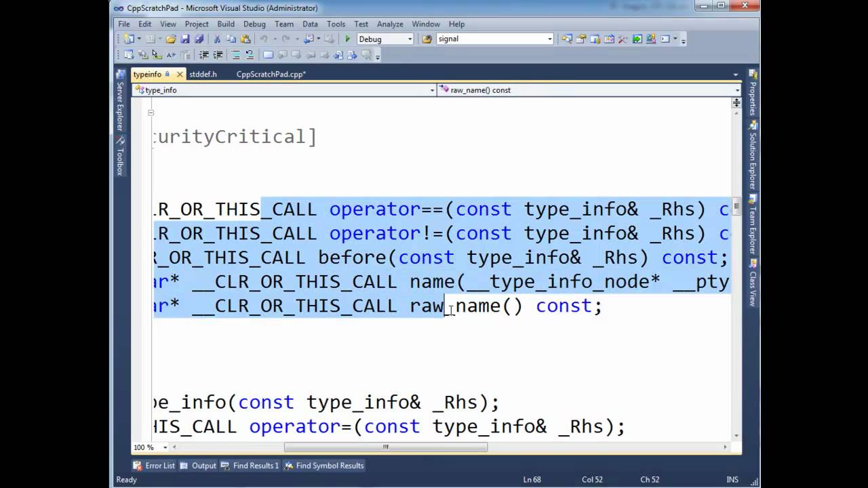Open the Navigate Backward history dropdown arrow
This screenshot has height=488, width=868.
[318, 39]
